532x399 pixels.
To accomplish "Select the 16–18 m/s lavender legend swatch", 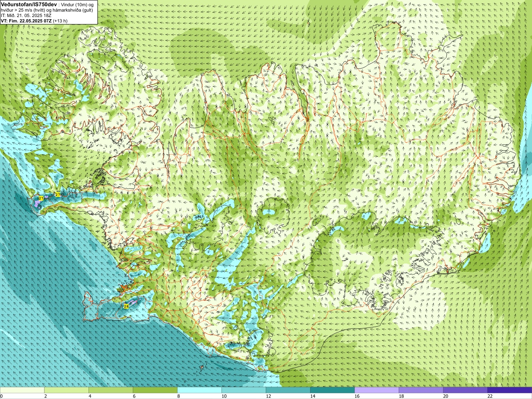I will point(377,390).
